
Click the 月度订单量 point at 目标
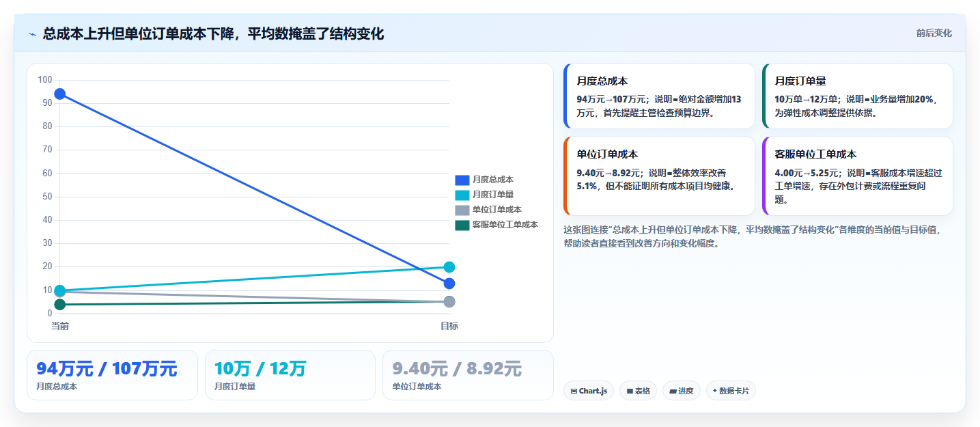449,267
